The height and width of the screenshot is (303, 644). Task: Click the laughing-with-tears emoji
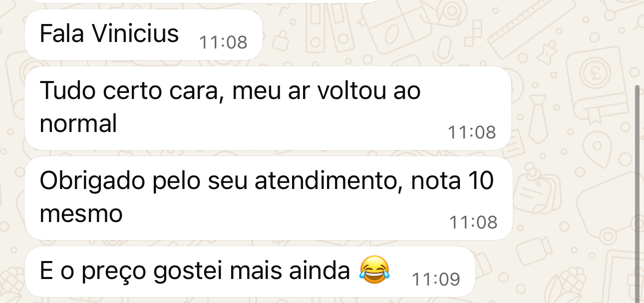click(374, 269)
